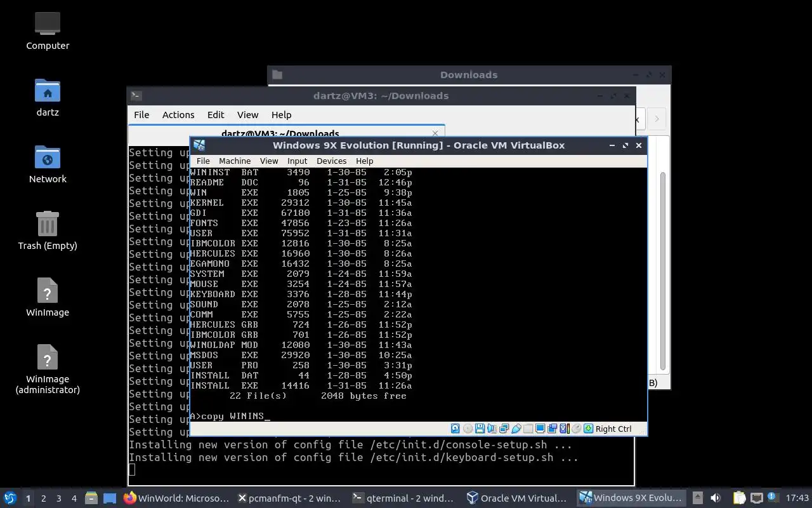Click the floppy disk indicator in VirtualBox status bar
The width and height of the screenshot is (812, 508).
(x=480, y=429)
